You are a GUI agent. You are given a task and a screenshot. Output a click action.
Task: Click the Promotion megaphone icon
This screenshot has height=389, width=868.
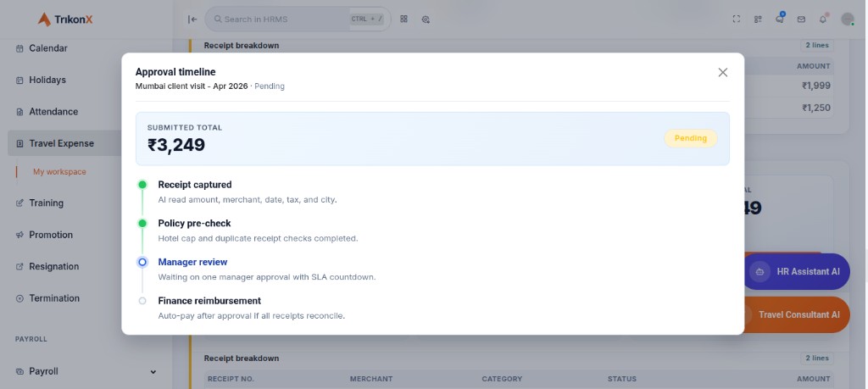[x=20, y=235]
